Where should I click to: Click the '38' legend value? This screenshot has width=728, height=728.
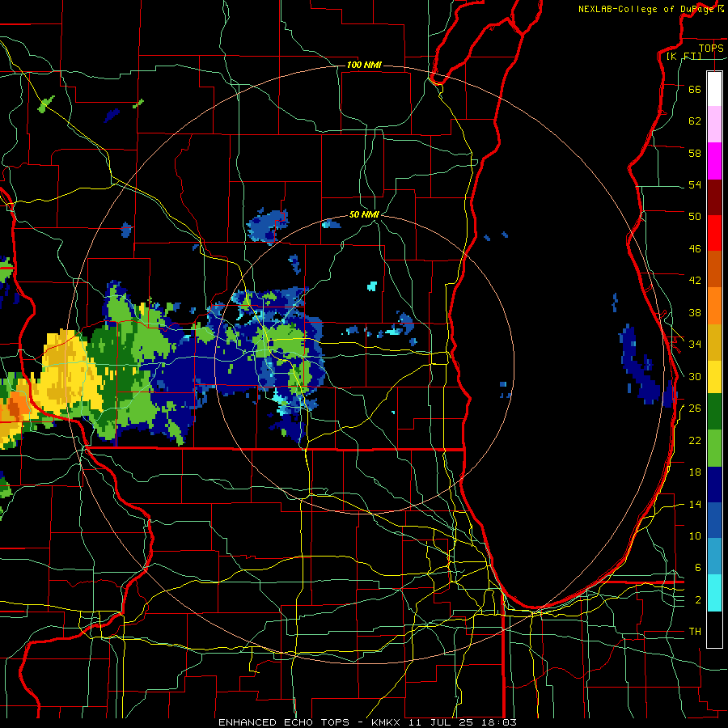[695, 312]
